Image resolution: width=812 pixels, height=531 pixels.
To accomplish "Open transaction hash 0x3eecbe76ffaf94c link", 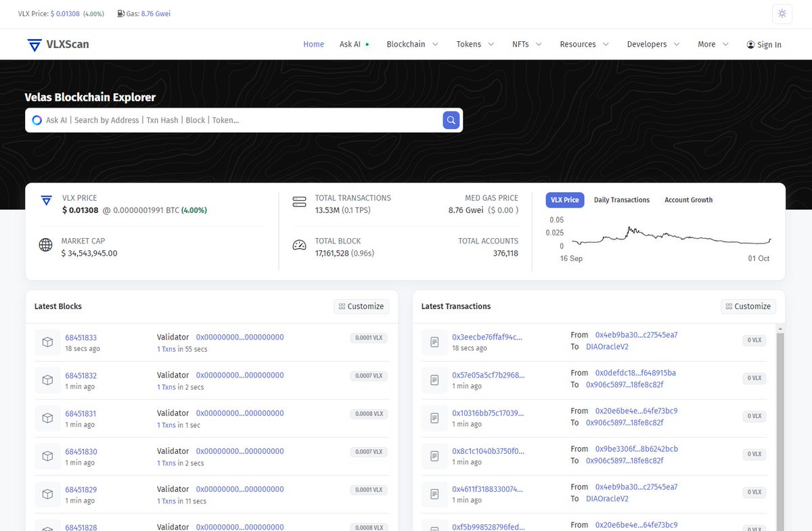I will [487, 338].
